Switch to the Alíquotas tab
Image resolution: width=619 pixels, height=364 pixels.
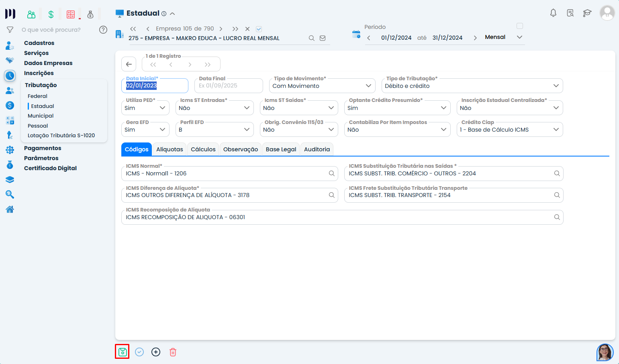[x=170, y=149]
